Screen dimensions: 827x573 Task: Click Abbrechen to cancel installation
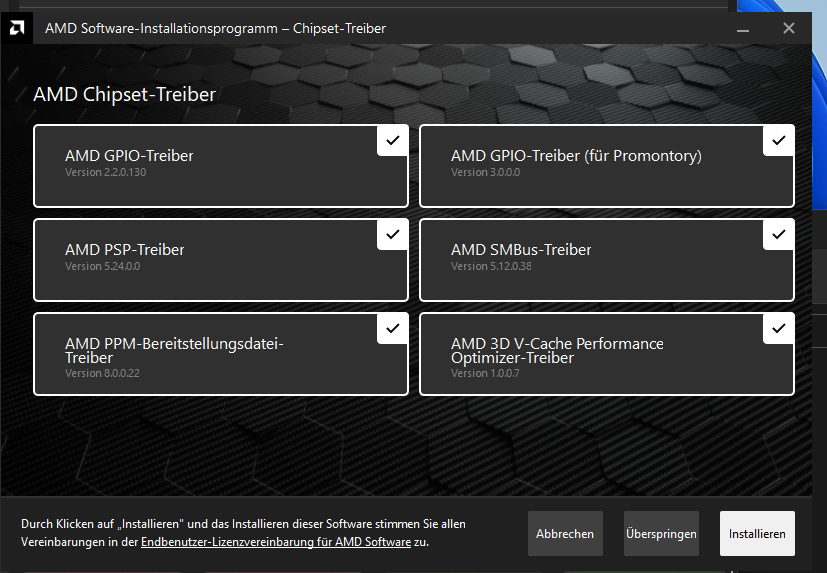[x=565, y=533]
